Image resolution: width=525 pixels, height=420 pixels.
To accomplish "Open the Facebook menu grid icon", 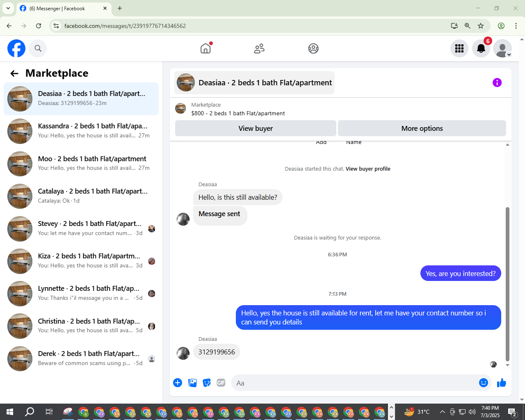I will tap(459, 48).
